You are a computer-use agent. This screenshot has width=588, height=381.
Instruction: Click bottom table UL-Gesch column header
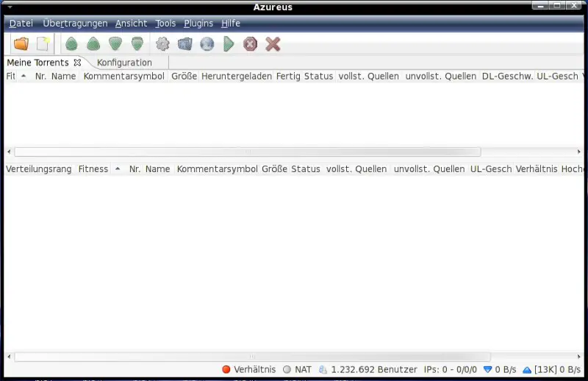pyautogui.click(x=491, y=169)
